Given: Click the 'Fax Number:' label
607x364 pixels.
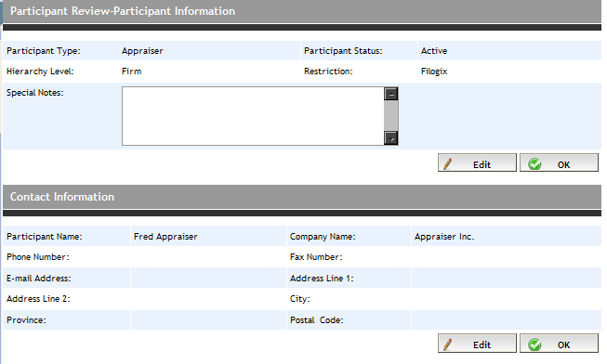Looking at the screenshot, I should pyautogui.click(x=316, y=257).
